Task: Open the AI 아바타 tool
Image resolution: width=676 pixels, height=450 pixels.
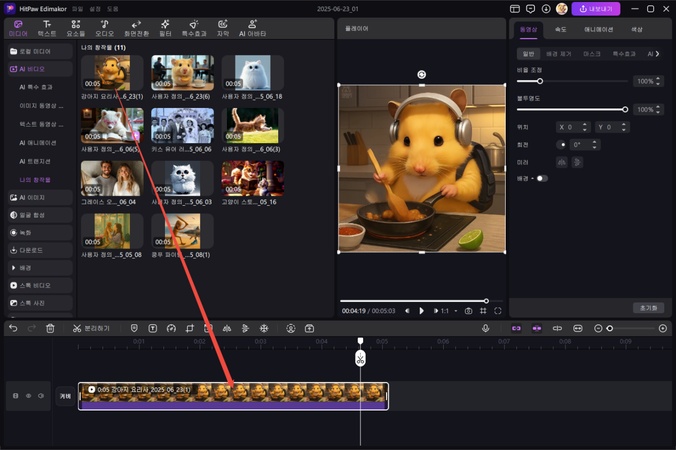Action: (252, 28)
